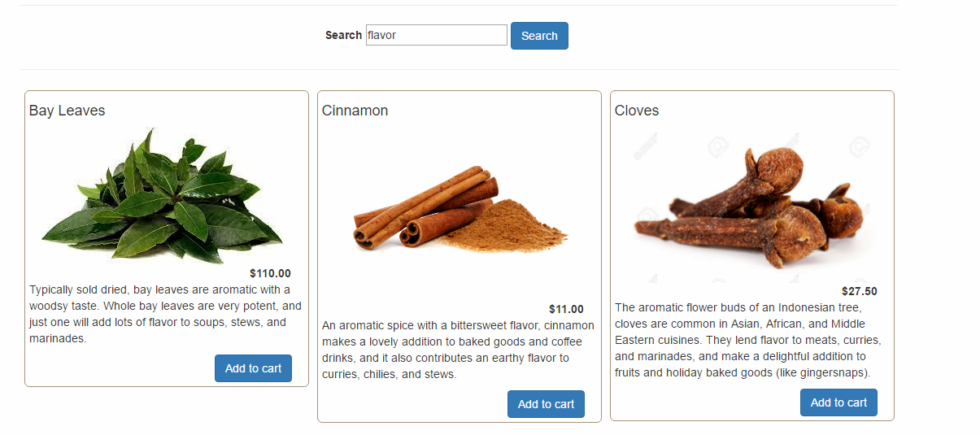Image resolution: width=980 pixels, height=435 pixels.
Task: Select the Cloves product title
Action: pyautogui.click(x=637, y=111)
